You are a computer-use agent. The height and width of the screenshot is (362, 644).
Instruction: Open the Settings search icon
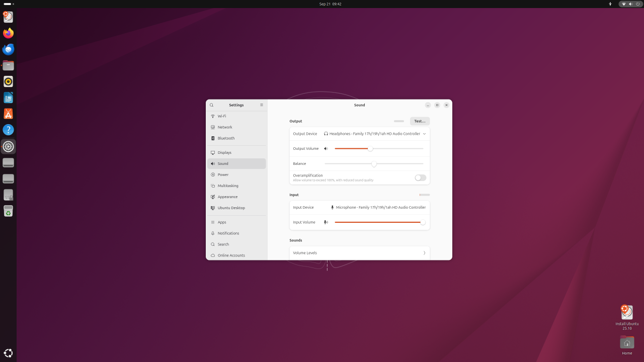[212, 105]
